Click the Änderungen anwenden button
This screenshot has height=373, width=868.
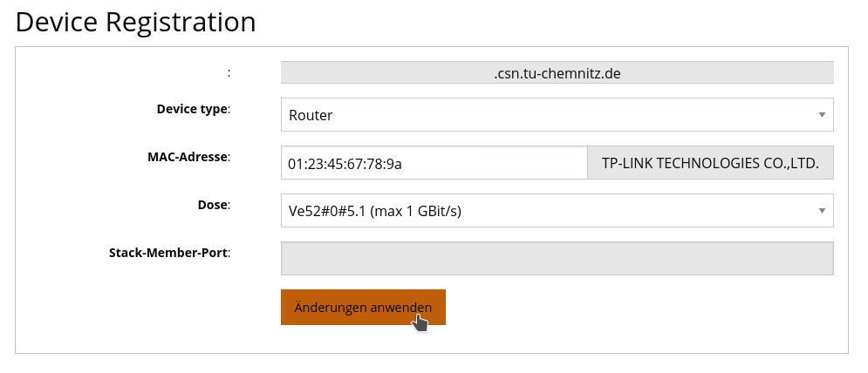click(x=363, y=308)
